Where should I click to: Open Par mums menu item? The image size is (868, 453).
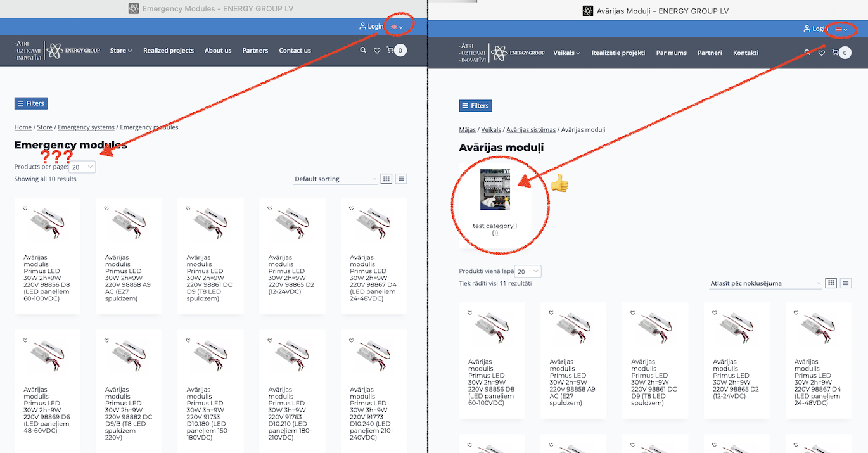[672, 53]
